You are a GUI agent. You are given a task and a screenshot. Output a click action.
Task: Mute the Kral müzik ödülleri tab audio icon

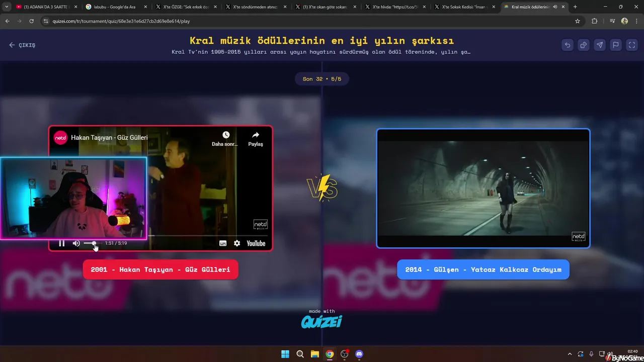click(555, 7)
